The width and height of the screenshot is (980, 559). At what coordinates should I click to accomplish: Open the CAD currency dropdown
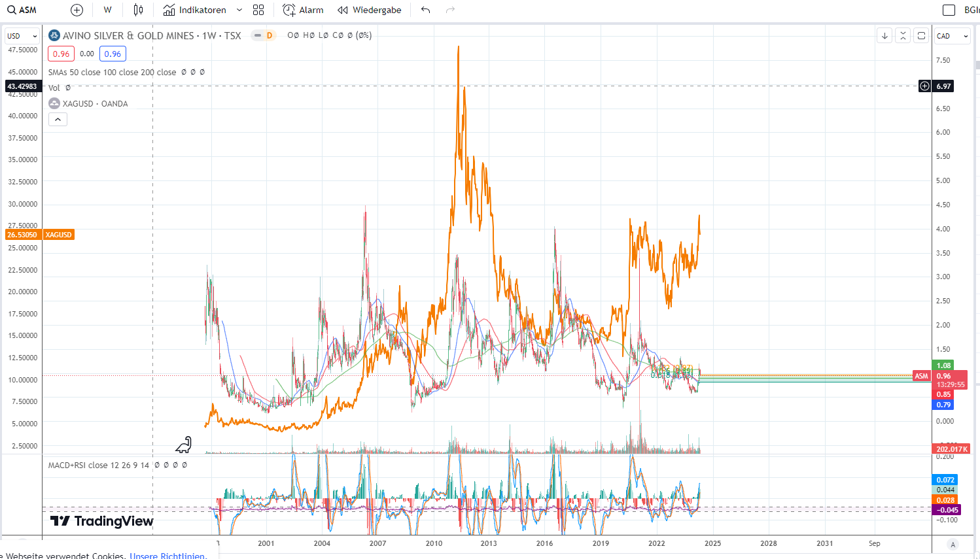point(952,36)
